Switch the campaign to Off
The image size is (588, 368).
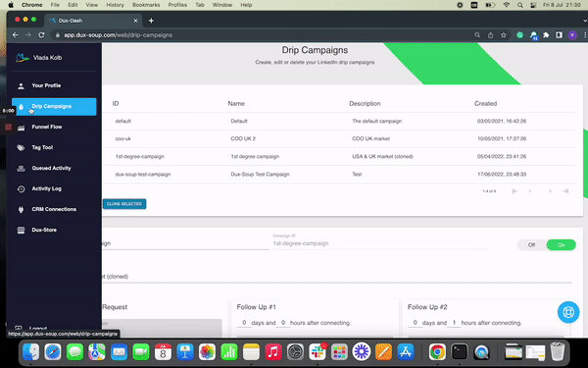531,244
